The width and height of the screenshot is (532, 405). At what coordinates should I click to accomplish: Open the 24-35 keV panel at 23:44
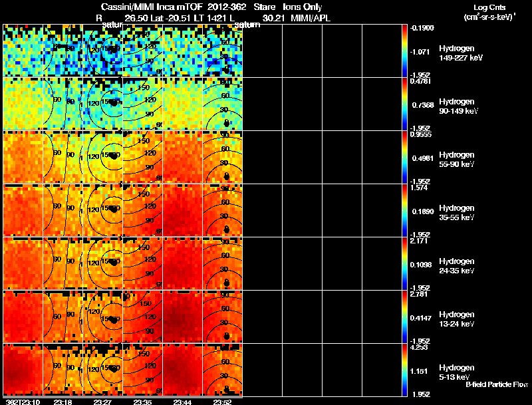click(x=182, y=263)
